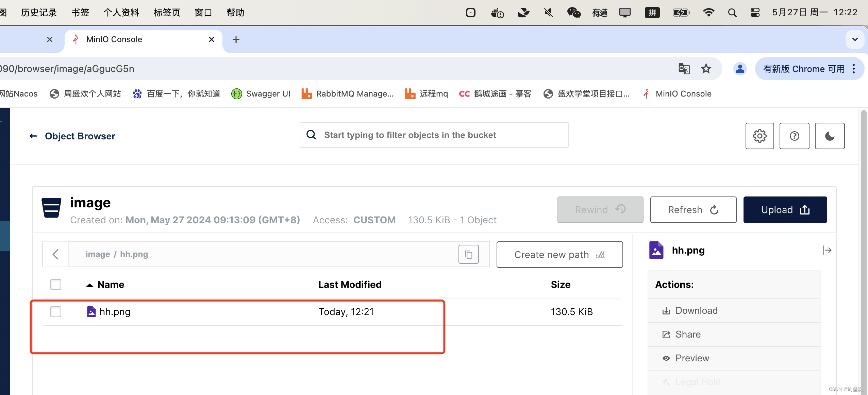Open the Wi-Fi status icon
Screen dimensions: 868x395
pos(708,13)
